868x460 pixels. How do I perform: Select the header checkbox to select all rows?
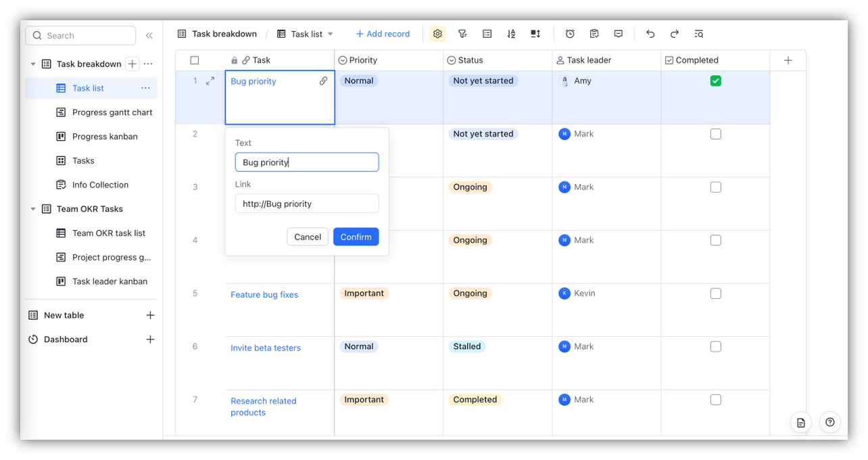click(x=195, y=60)
